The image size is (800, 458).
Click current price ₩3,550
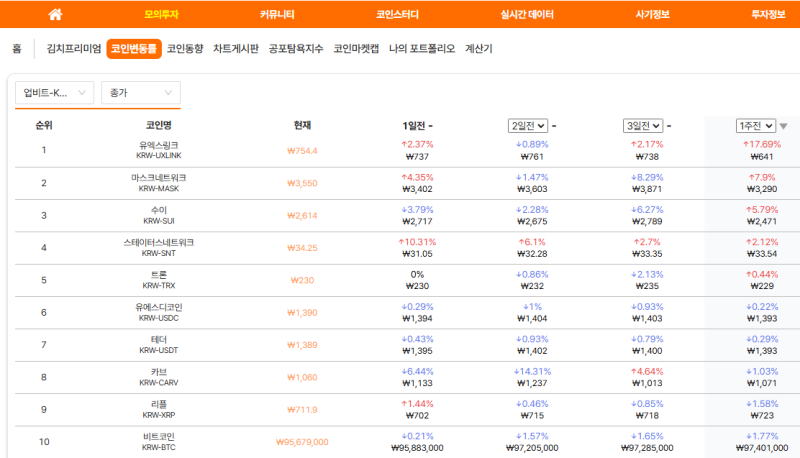302,183
